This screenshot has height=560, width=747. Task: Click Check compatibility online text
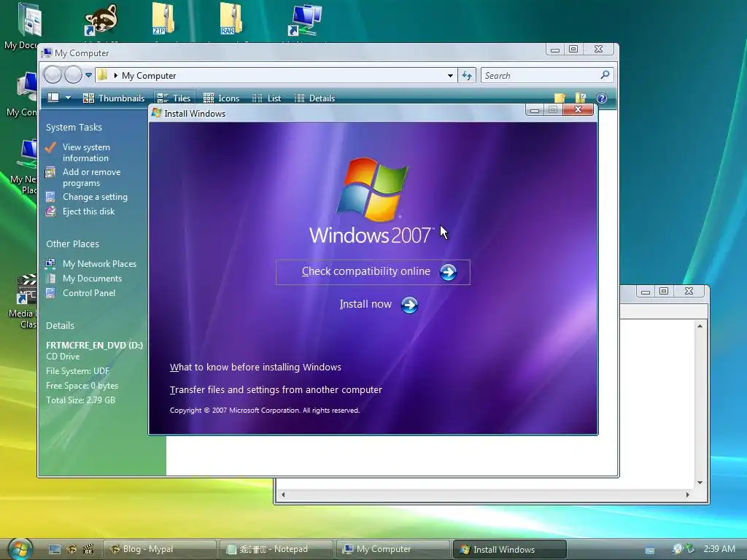pos(366,271)
